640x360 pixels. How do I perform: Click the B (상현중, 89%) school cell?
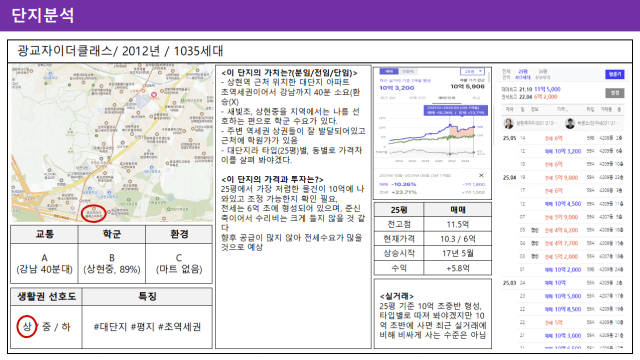pyautogui.click(x=112, y=263)
